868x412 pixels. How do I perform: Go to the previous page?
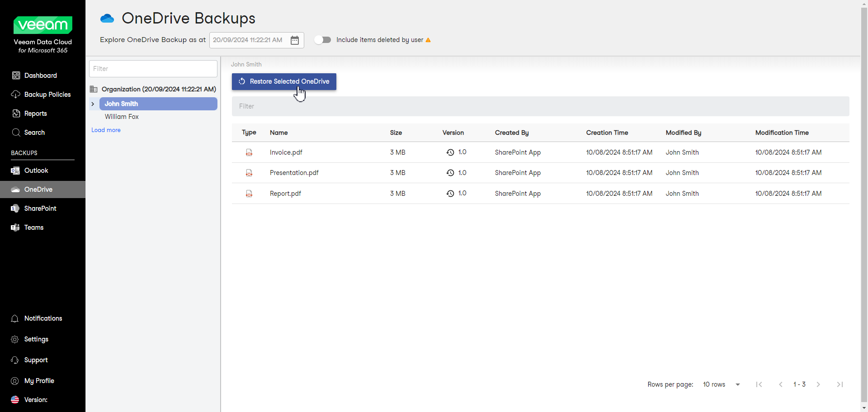pos(781,384)
